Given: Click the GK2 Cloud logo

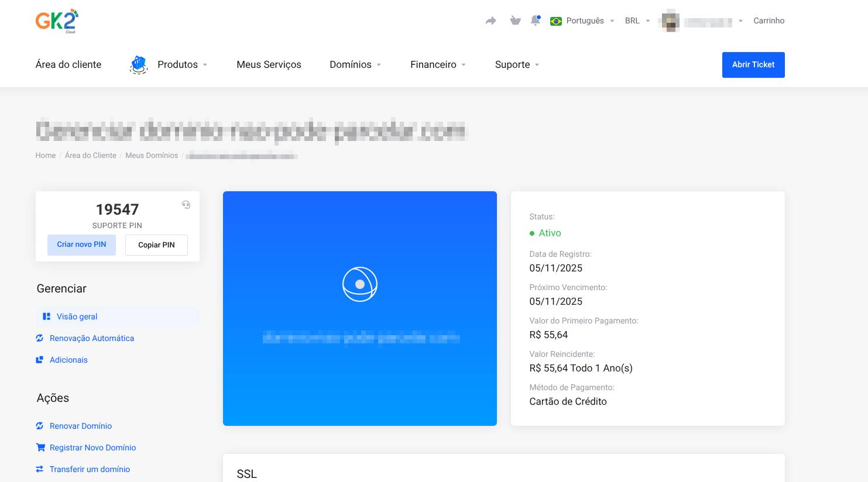Looking at the screenshot, I should click(57, 21).
